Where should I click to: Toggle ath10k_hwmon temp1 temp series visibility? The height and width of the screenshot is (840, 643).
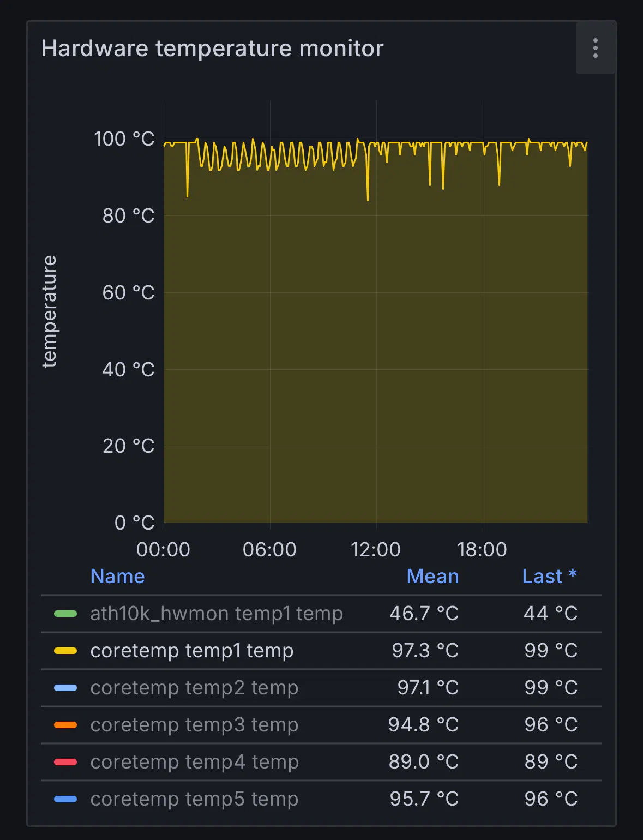(x=216, y=614)
